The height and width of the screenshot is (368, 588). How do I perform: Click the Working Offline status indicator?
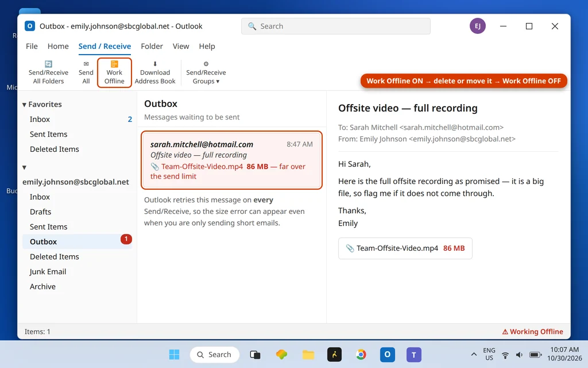click(x=532, y=332)
